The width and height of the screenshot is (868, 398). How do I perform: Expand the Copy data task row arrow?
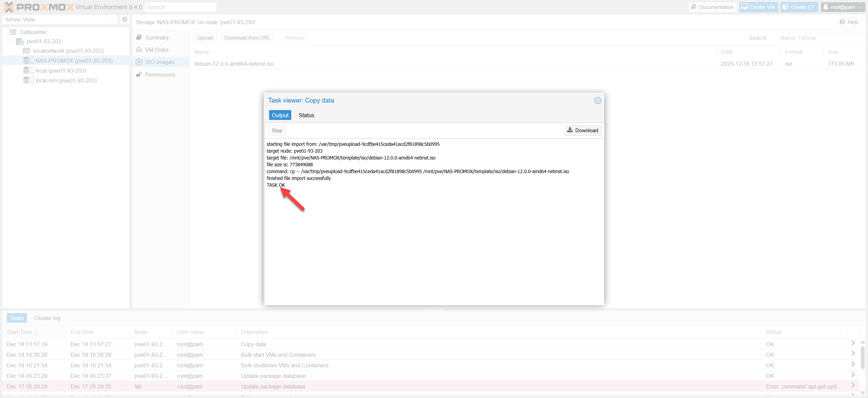(853, 343)
